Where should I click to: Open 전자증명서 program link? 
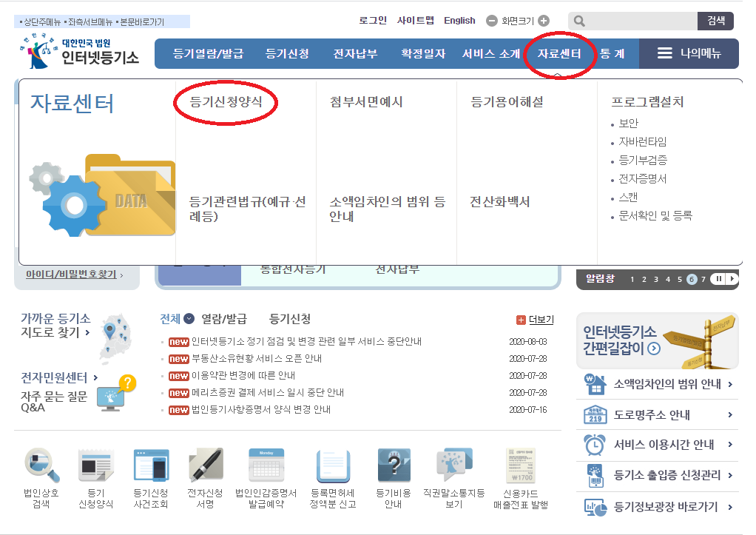point(643,179)
